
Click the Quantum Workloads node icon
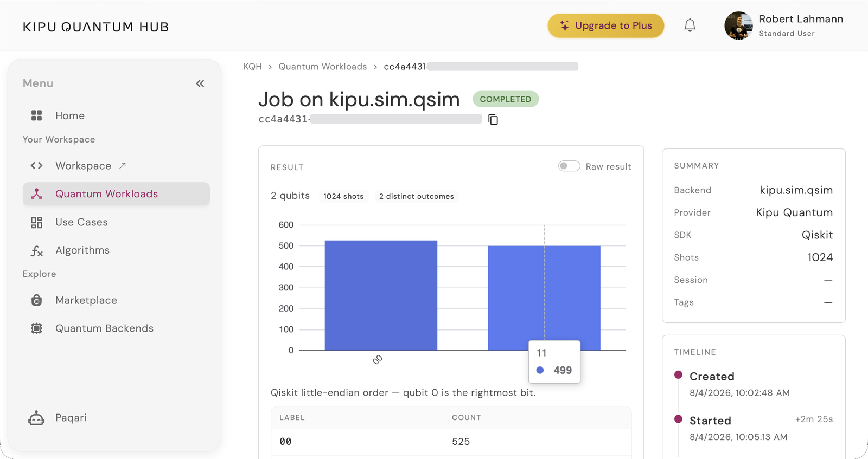[x=36, y=194]
